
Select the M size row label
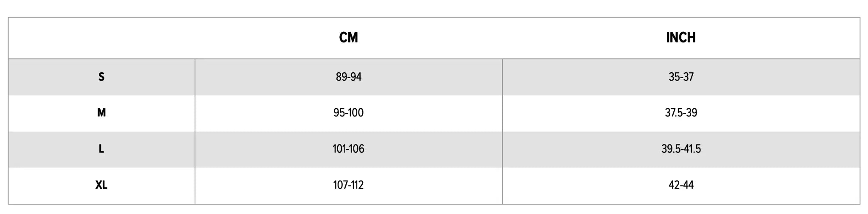point(101,113)
